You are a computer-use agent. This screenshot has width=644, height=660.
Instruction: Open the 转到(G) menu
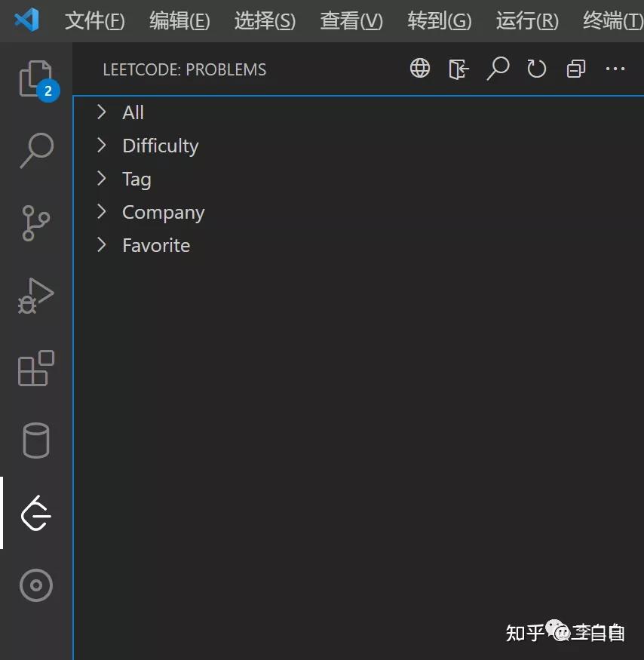point(440,20)
